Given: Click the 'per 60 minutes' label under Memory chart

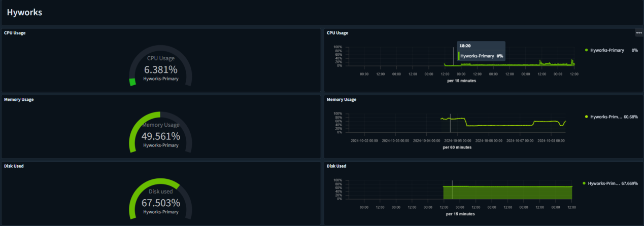Looking at the screenshot, I should coord(457,147).
